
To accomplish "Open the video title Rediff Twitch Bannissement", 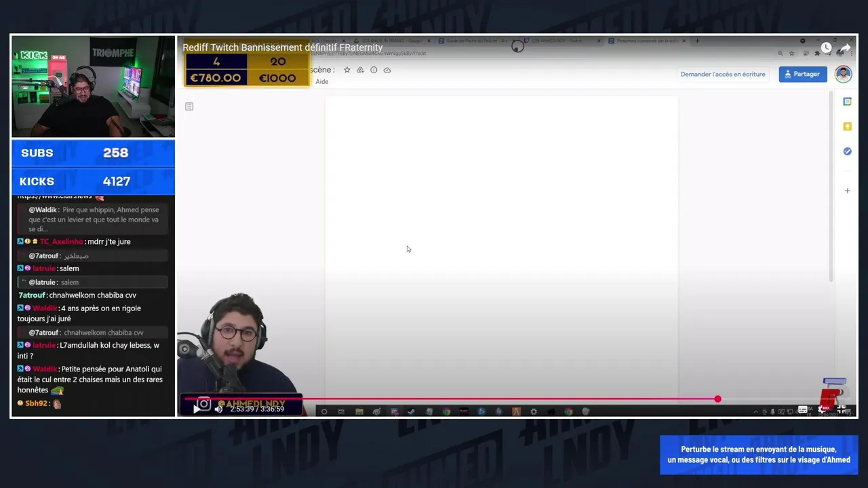I will click(x=283, y=47).
